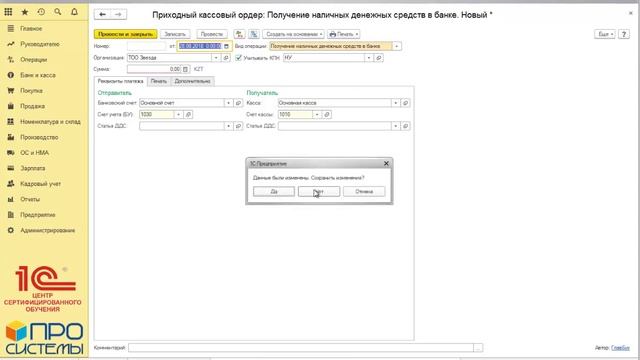Open the calculator in Сумма field
640x360 pixels.
coord(185,69)
